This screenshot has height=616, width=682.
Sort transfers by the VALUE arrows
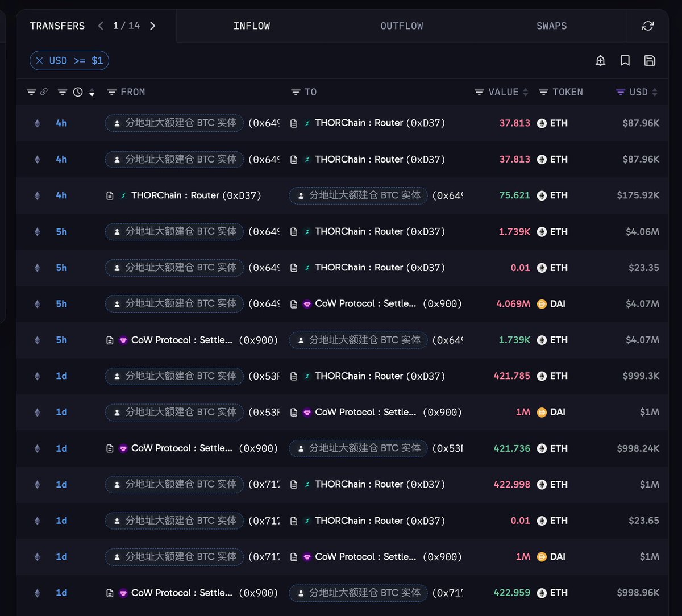coord(525,92)
